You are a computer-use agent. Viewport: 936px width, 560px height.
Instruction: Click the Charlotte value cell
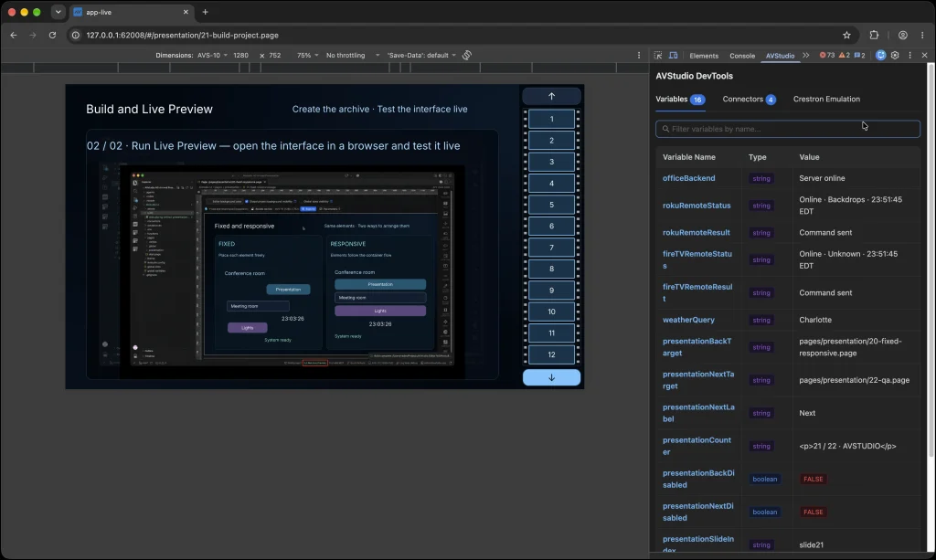pyautogui.click(x=814, y=320)
